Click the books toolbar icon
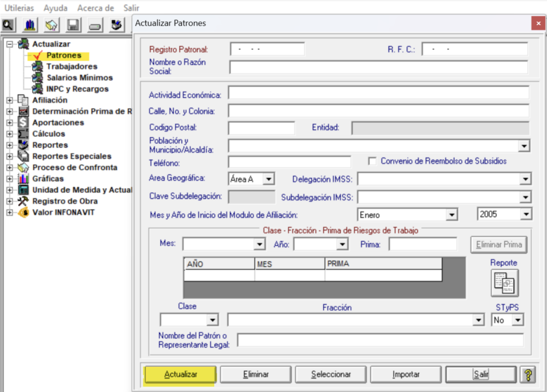Screen dimensions: 547x392 click(x=30, y=25)
